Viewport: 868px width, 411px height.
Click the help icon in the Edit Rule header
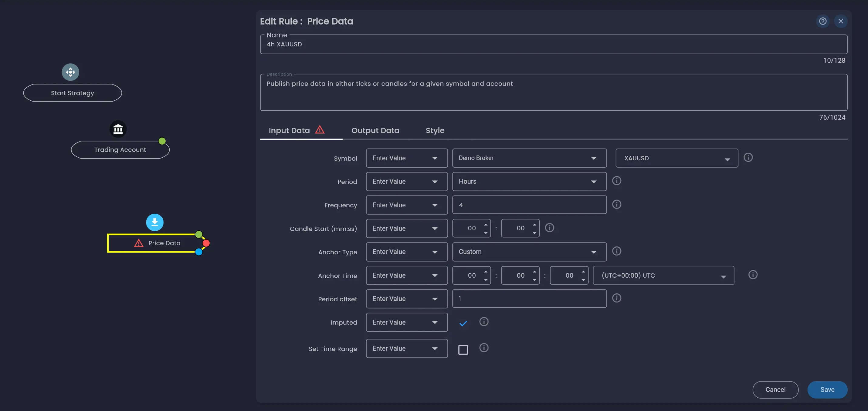(823, 21)
